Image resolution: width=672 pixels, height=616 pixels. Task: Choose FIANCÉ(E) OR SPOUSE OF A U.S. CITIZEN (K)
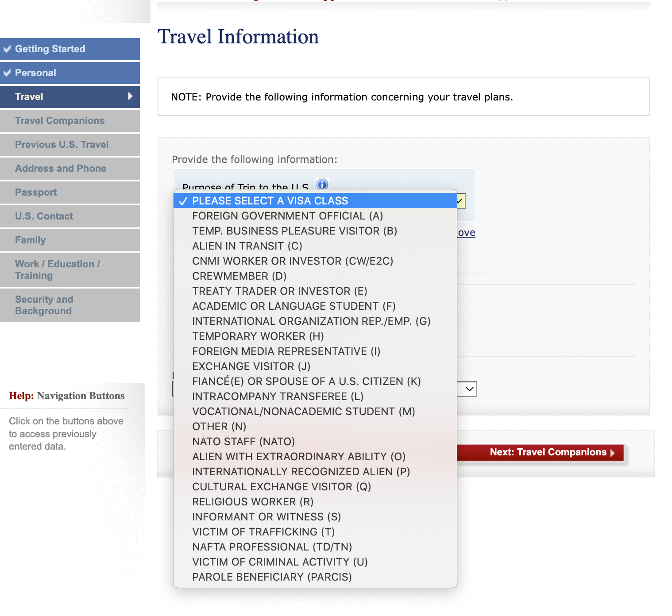pyautogui.click(x=306, y=381)
